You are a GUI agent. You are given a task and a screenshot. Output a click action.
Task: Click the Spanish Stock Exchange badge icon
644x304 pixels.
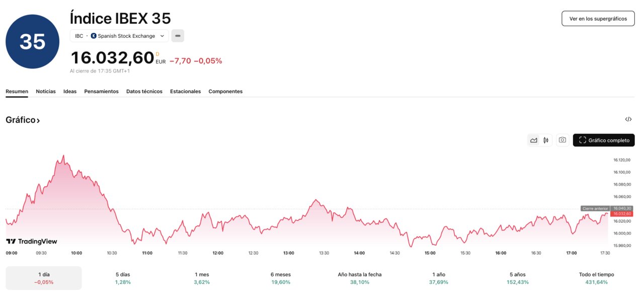click(x=94, y=35)
